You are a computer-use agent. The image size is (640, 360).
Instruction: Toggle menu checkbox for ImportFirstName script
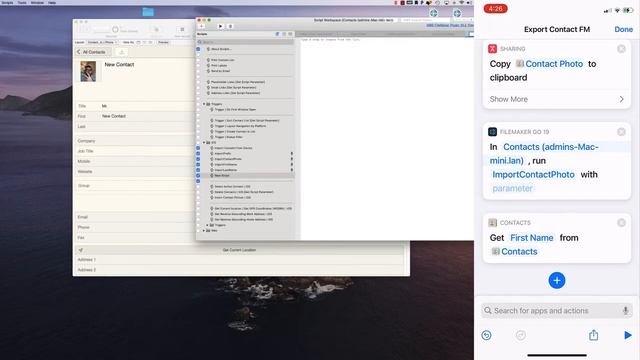click(x=198, y=164)
